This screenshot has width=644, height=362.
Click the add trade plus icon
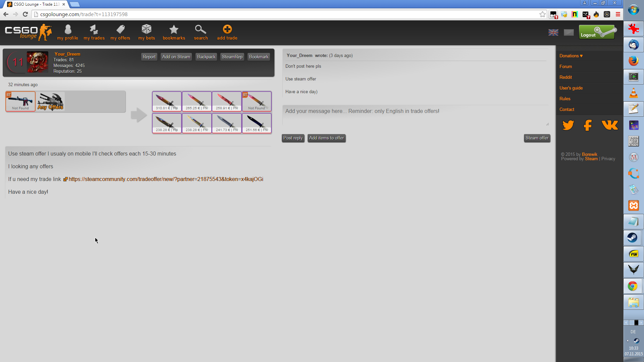tap(227, 29)
